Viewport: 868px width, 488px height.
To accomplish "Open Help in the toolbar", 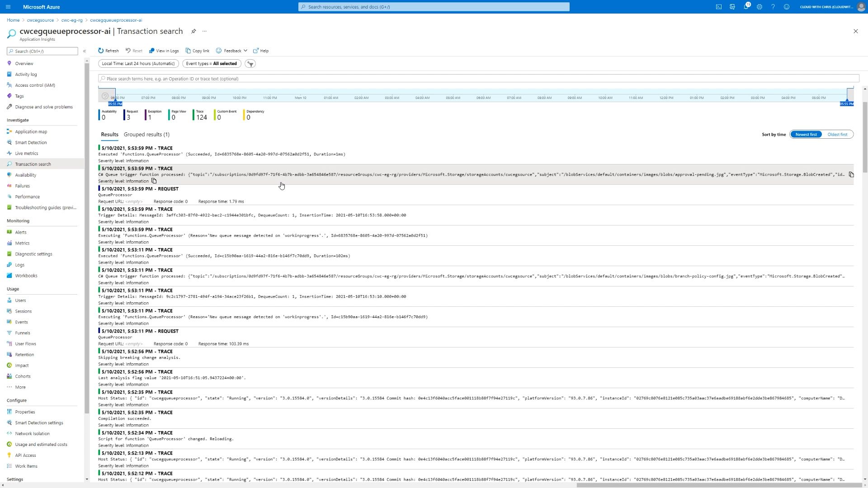I will point(261,51).
